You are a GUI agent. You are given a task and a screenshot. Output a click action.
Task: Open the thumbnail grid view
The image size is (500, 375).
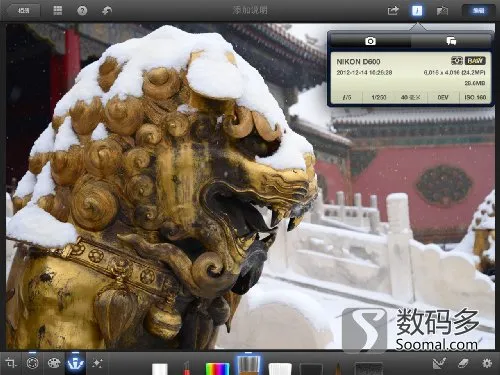point(58,11)
